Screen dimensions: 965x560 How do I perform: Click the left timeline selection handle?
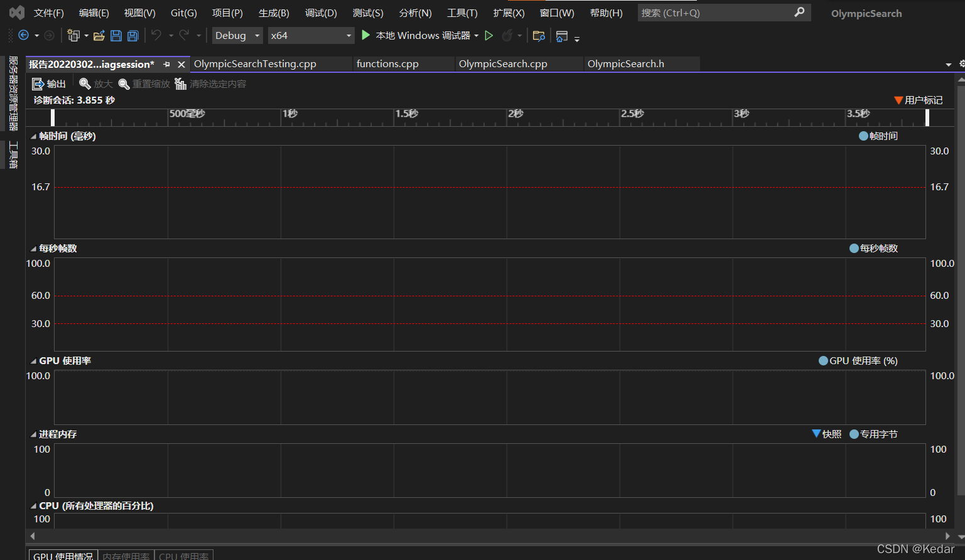click(x=53, y=117)
